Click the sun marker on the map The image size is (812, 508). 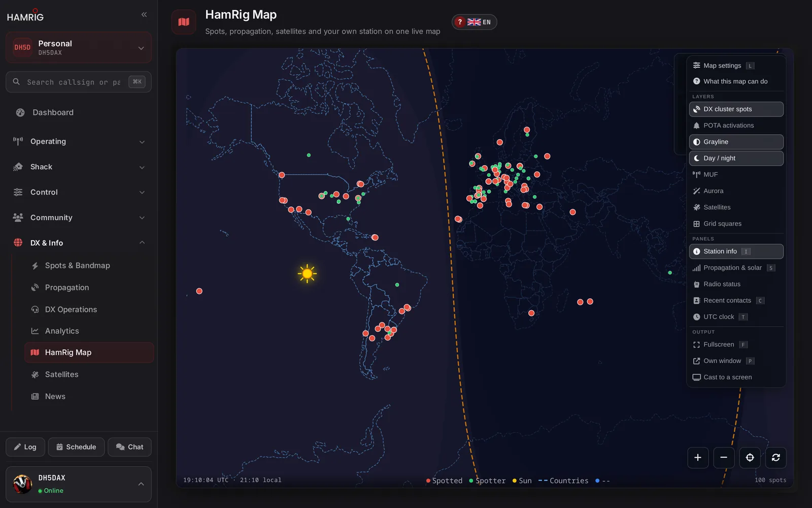307,274
